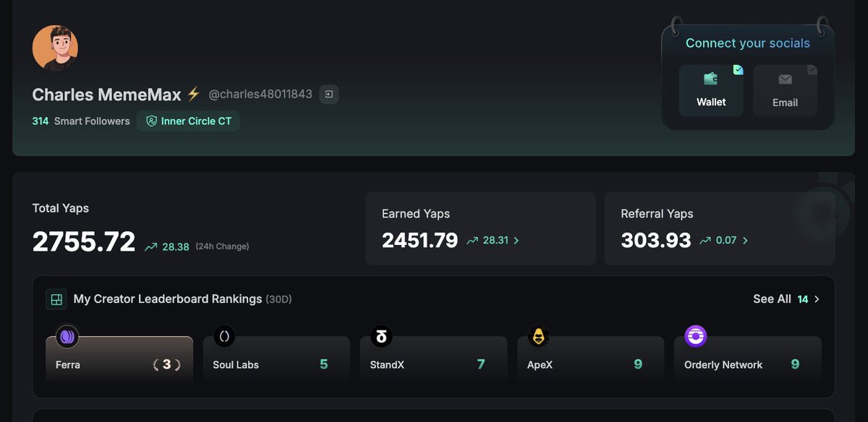Toggle the checked mark on the Wallet card
The image size is (868, 422).
[738, 70]
